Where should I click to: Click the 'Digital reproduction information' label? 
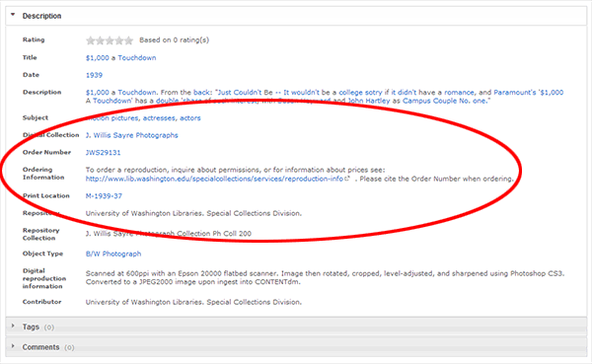click(x=44, y=278)
